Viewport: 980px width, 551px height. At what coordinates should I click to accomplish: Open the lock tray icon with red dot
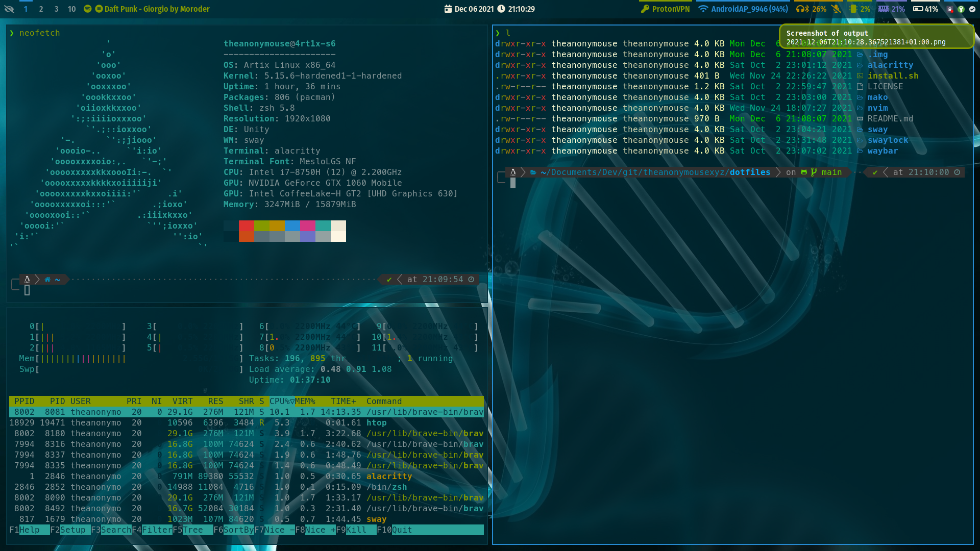click(950, 9)
